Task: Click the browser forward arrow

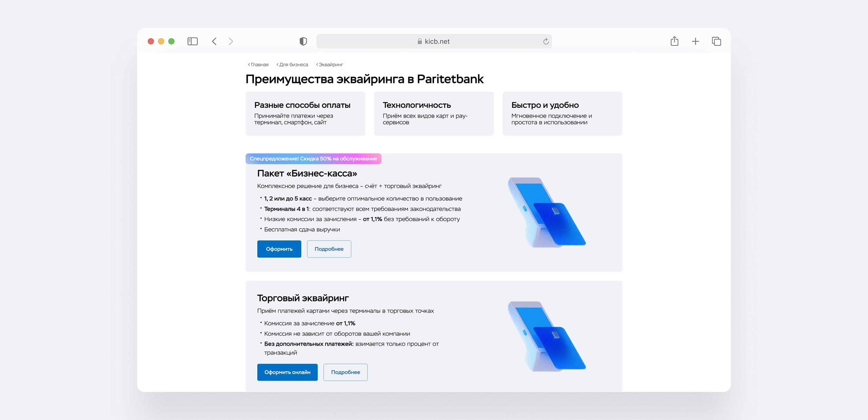Action: coord(231,41)
